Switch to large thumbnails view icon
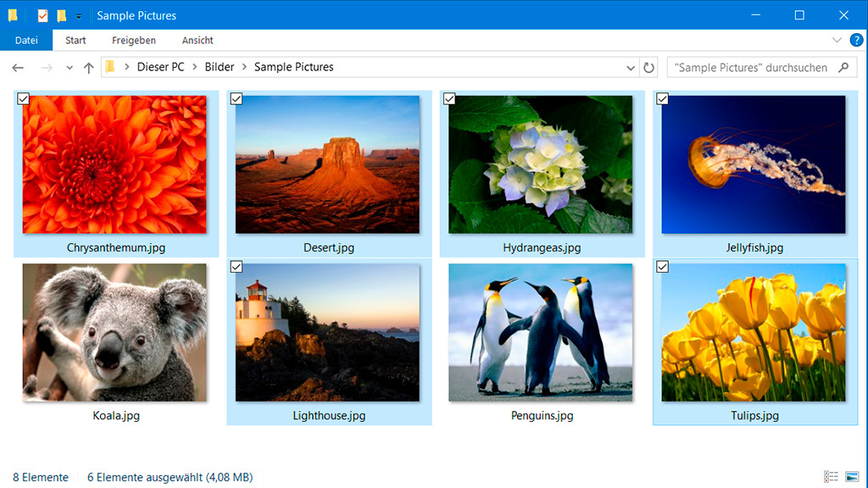The image size is (868, 488). point(853,476)
